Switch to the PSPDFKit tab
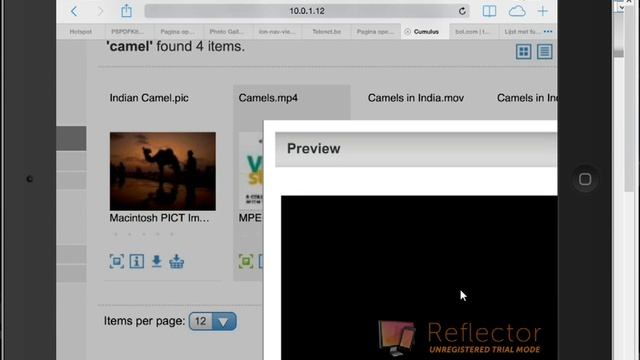Screen dimensions: 640x360 click(x=127, y=31)
